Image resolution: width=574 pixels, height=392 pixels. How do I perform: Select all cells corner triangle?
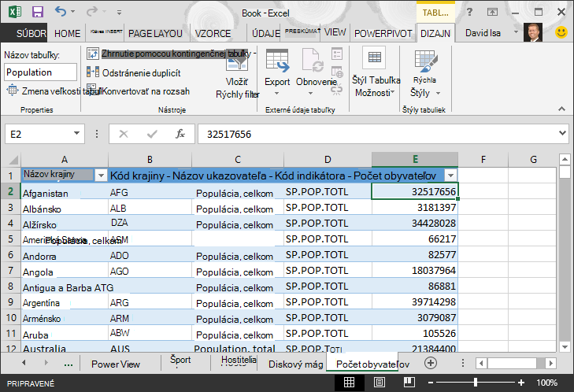click(x=13, y=160)
